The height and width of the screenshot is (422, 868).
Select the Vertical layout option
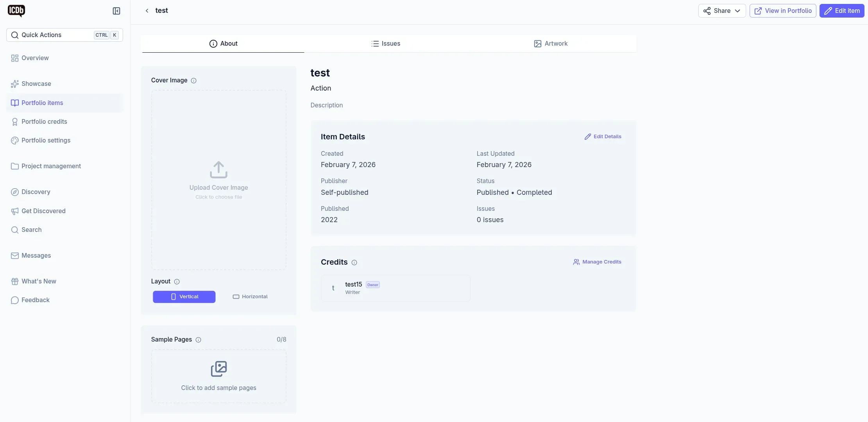(x=184, y=297)
